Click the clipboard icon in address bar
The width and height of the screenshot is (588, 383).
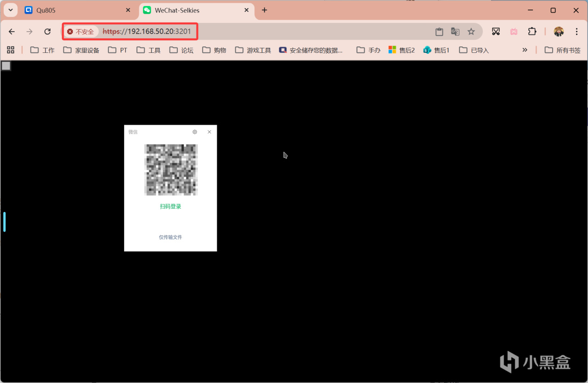click(439, 32)
